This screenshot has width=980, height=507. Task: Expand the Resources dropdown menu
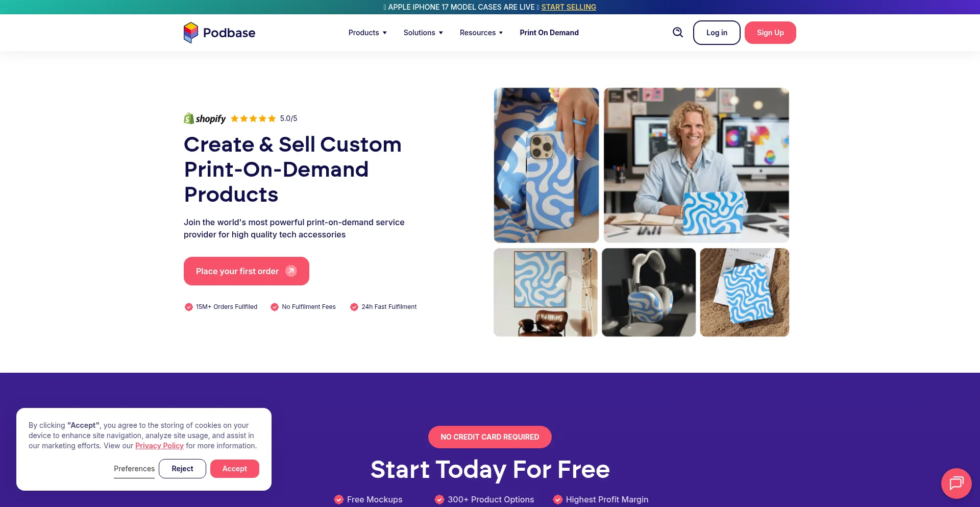pos(481,33)
